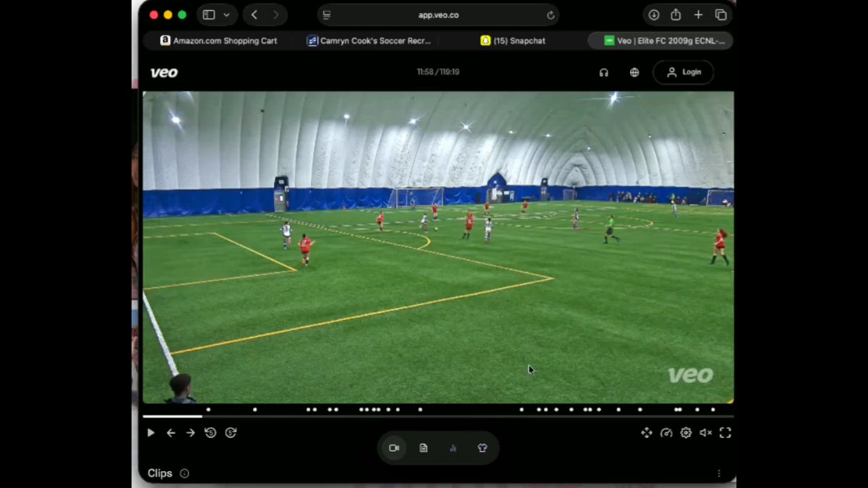The image size is (868, 488).
Task: Skip back 5 seconds
Action: (210, 433)
